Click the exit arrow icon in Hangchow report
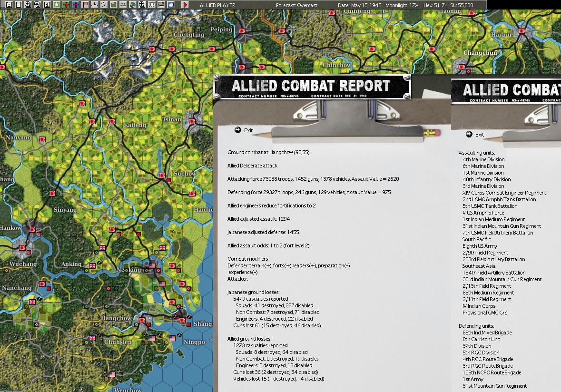This screenshot has width=561, height=392. pos(238,130)
